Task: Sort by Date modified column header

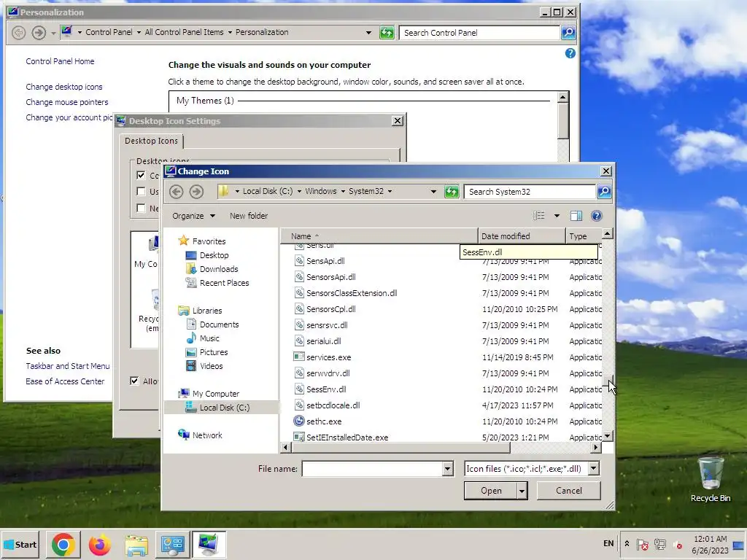Action: pos(522,236)
